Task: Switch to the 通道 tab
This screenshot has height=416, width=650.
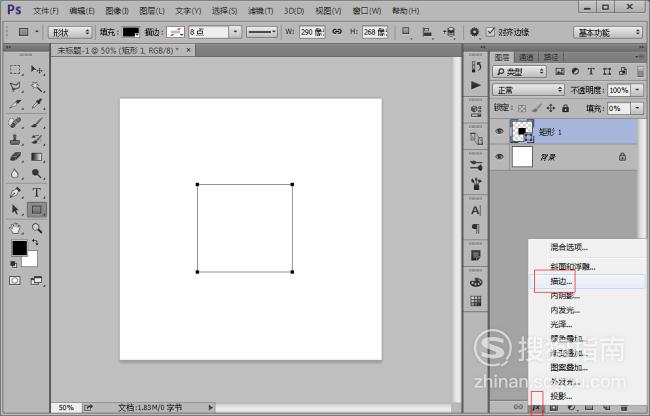Action: 525,58
